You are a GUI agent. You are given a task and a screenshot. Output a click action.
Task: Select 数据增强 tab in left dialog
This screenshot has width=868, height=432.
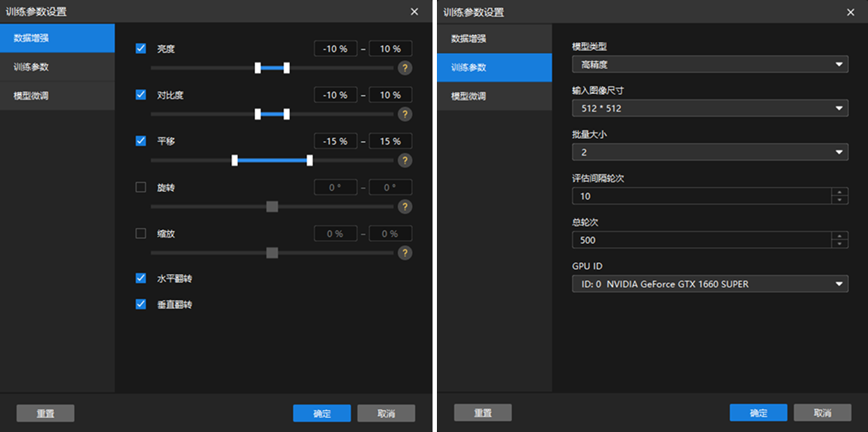pos(58,38)
